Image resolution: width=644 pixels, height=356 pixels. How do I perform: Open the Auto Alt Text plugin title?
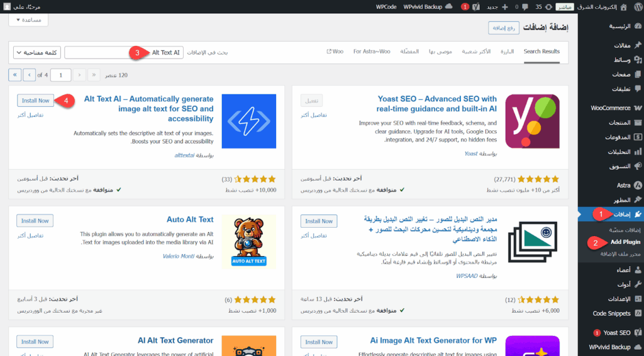click(x=190, y=220)
